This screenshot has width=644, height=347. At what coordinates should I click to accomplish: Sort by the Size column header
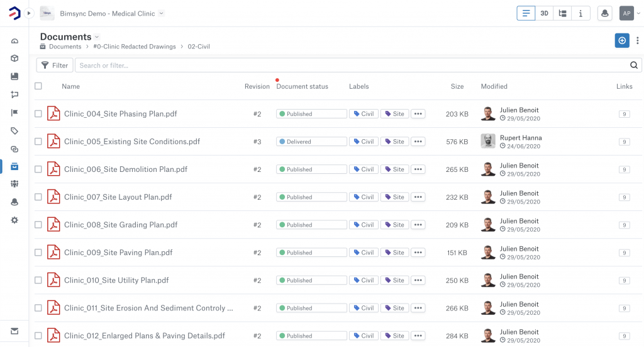(x=457, y=86)
